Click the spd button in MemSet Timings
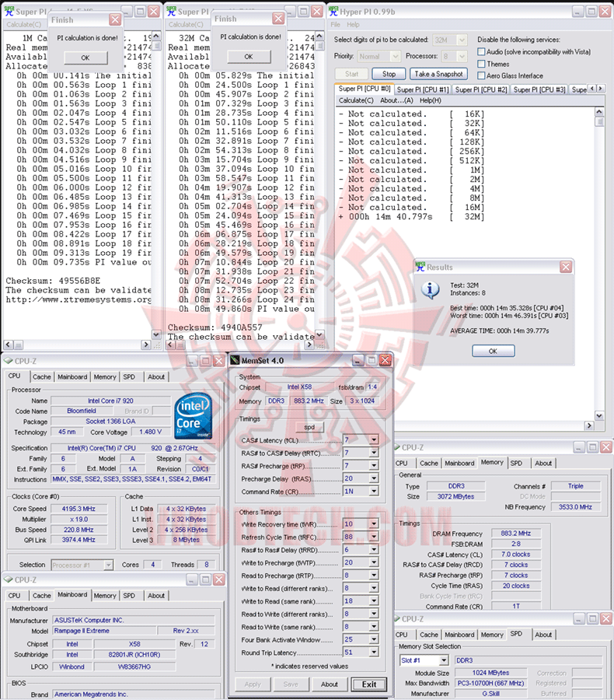The image size is (614, 700). point(309,427)
